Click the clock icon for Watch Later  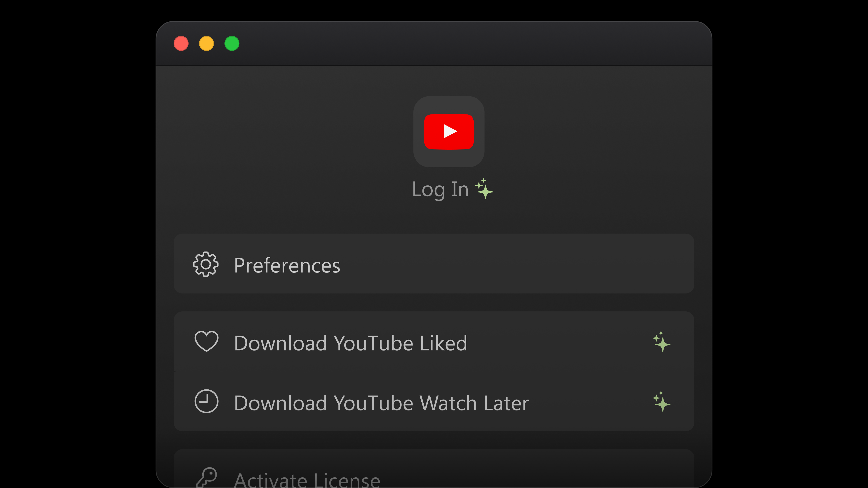[x=206, y=401]
